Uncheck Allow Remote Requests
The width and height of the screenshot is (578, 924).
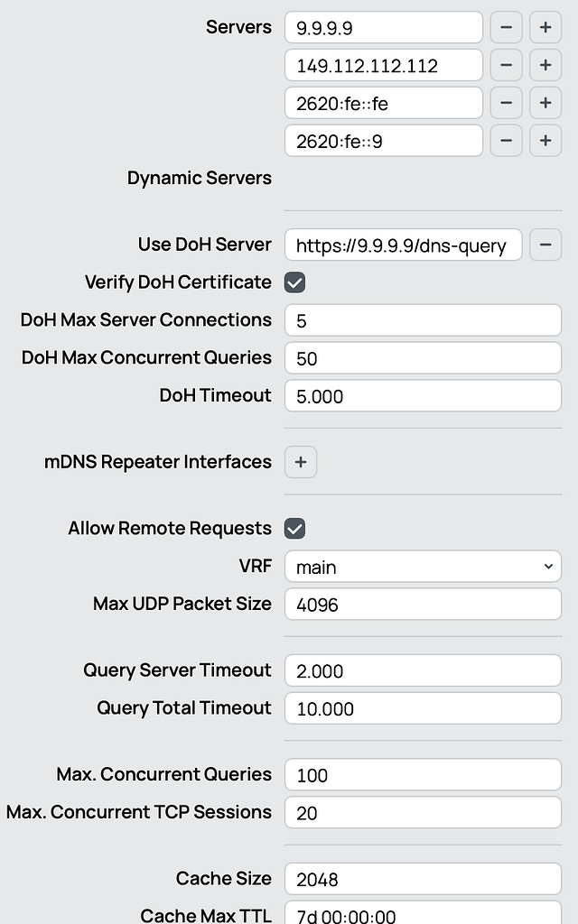(x=294, y=528)
